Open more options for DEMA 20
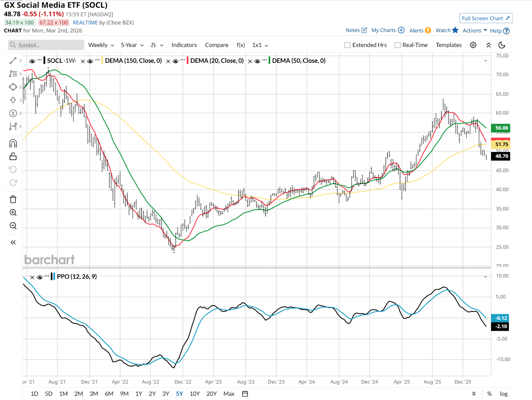The image size is (532, 400). click(183, 61)
